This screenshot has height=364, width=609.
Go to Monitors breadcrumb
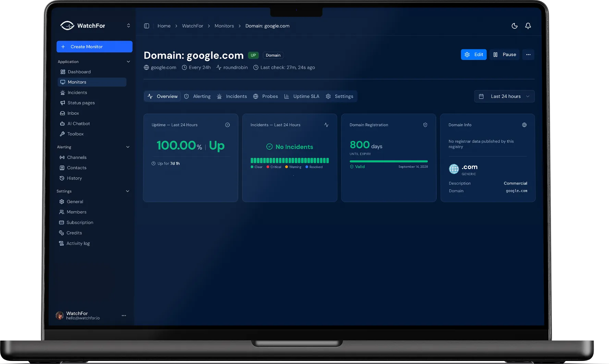point(224,26)
